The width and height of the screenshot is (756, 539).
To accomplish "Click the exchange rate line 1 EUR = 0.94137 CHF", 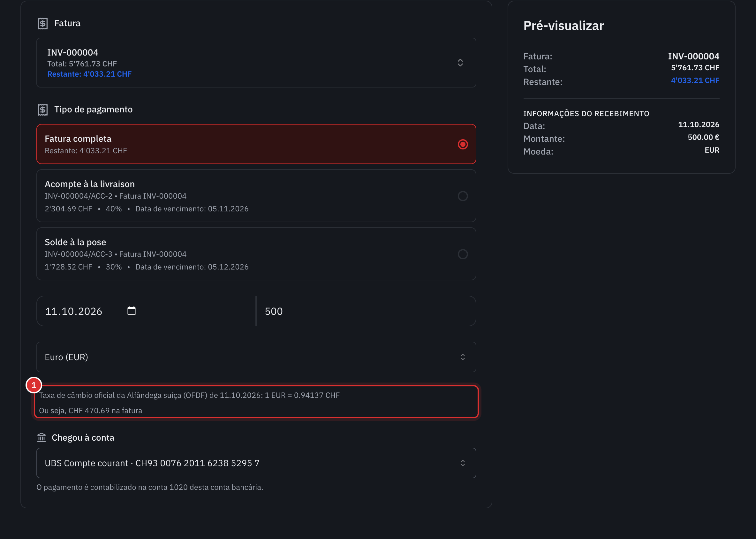I will click(x=189, y=395).
